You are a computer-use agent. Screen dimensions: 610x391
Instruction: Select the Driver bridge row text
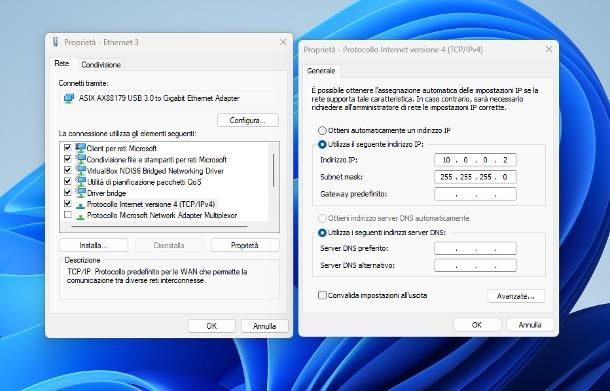107,193
